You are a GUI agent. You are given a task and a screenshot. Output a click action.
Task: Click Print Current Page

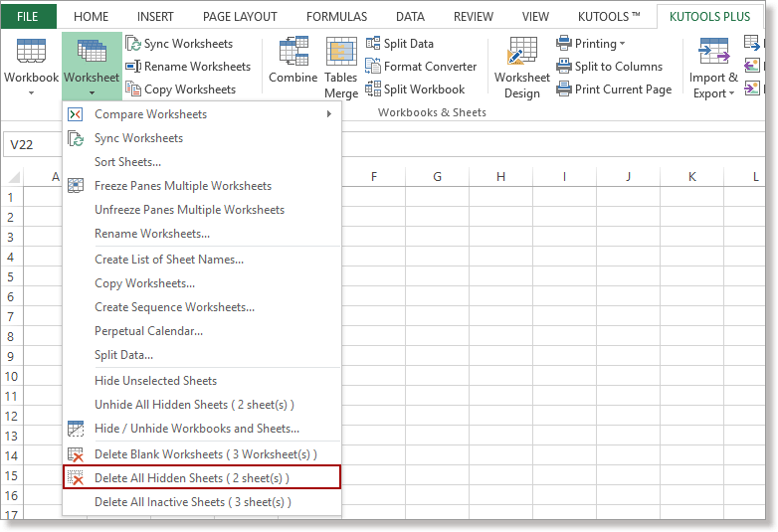(x=614, y=89)
